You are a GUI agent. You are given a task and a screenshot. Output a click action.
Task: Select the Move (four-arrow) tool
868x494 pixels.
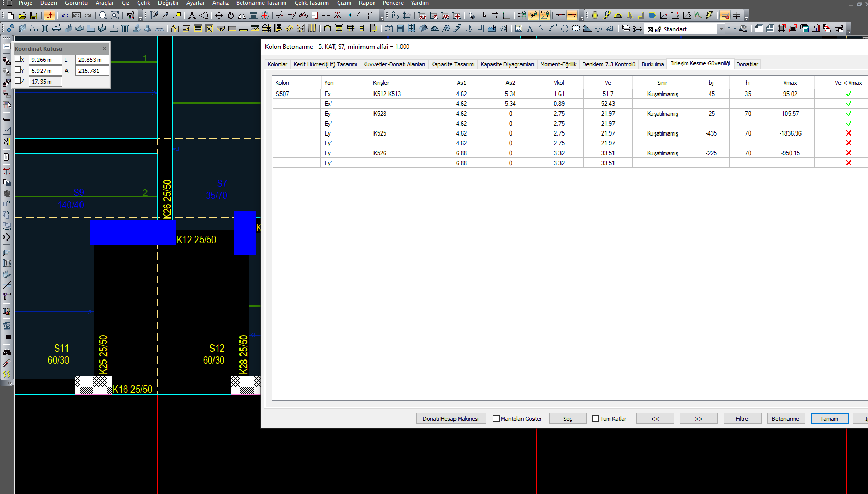point(219,16)
